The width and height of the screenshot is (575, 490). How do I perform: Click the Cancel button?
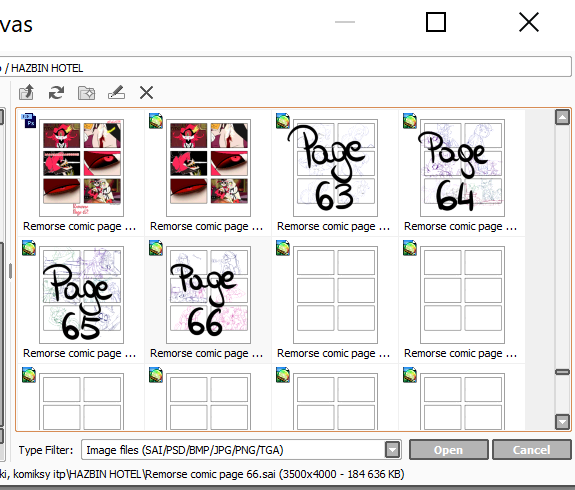(531, 450)
